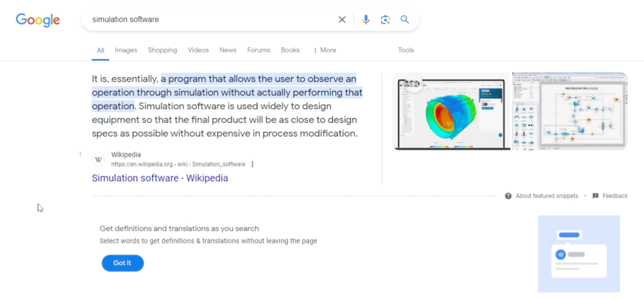
Task: Click the search magnifying glass icon
Action: tap(404, 19)
